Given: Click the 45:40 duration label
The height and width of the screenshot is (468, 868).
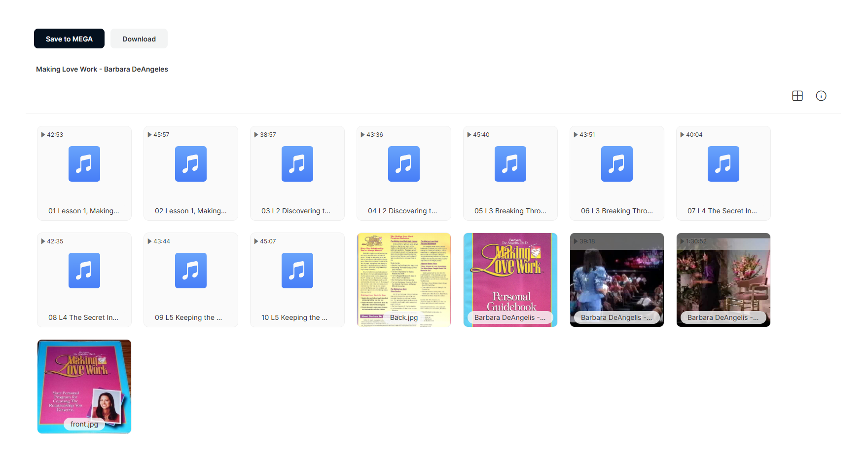Looking at the screenshot, I should coord(481,135).
